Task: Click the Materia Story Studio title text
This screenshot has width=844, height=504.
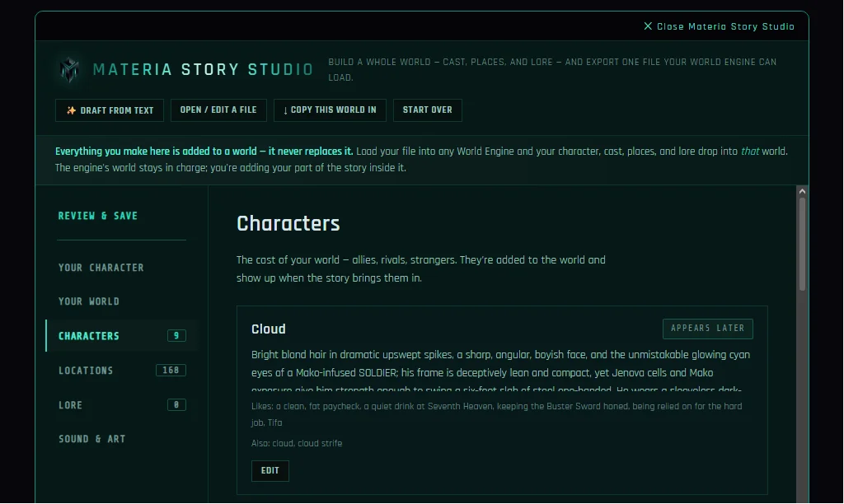Action: [203, 69]
